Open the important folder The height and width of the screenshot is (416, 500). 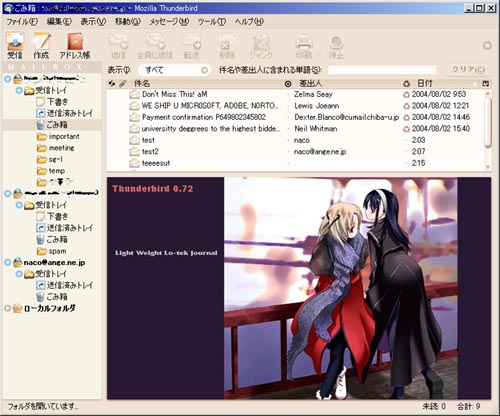click(58, 136)
